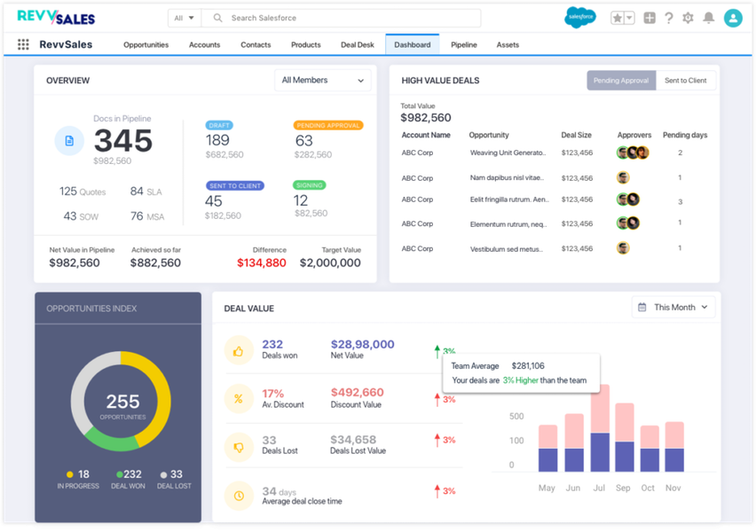Image resolution: width=756 pixels, height=532 pixels.
Task: Go to the Opportunities tab
Action: pos(146,44)
